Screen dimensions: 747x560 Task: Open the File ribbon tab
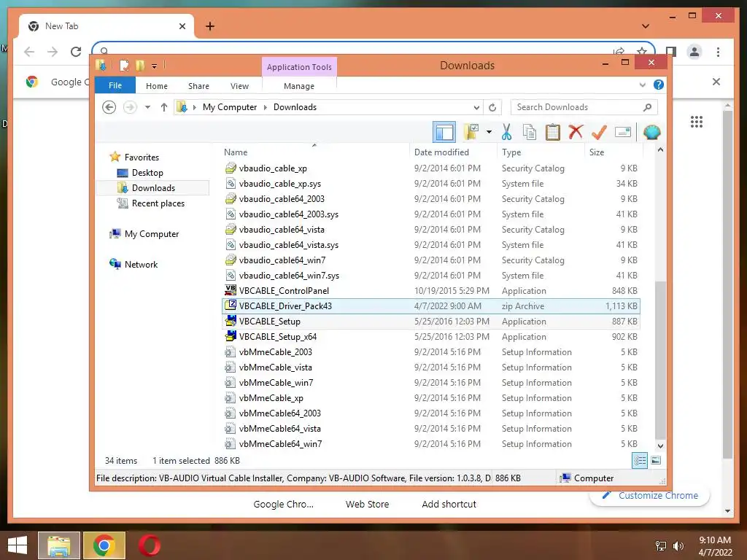point(115,85)
